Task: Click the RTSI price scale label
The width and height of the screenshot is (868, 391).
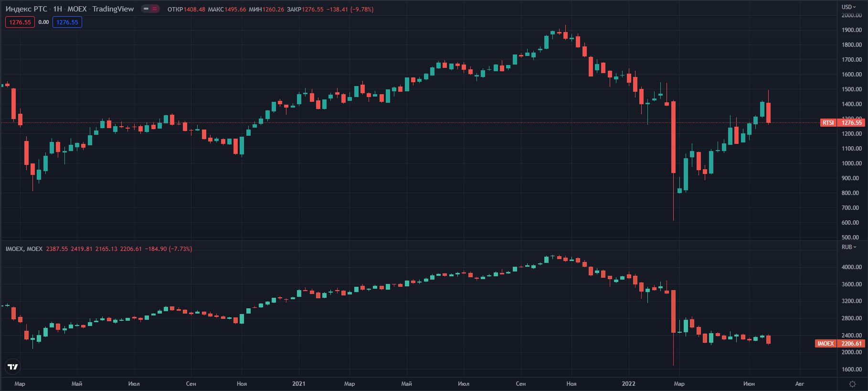Action: (x=828, y=123)
